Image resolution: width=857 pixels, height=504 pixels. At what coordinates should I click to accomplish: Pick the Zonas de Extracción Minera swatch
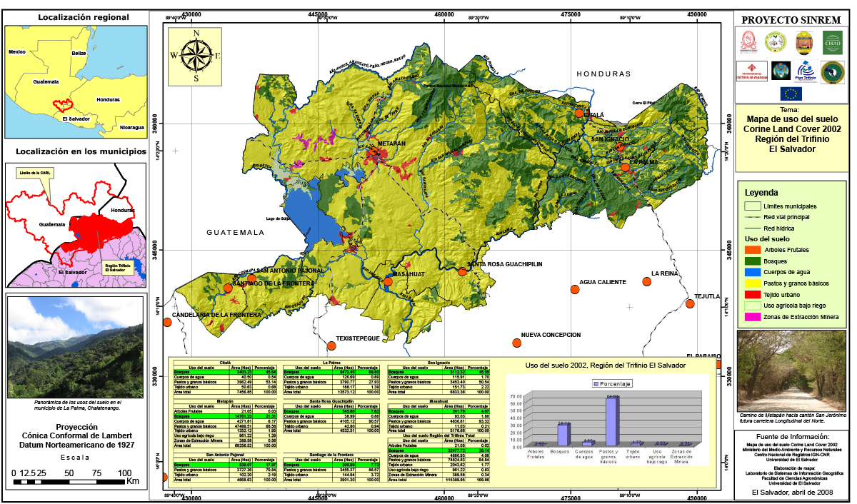(x=752, y=317)
